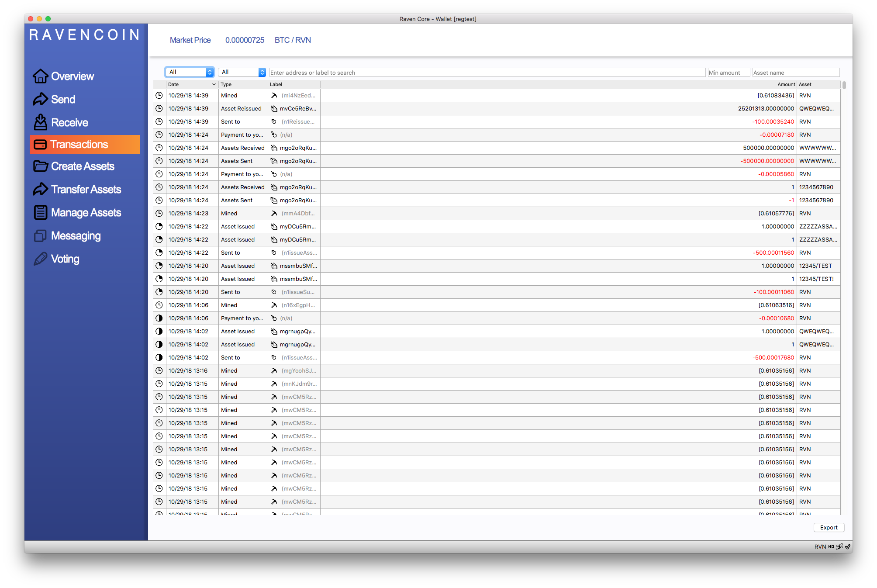Click the HD wallet status icon
This screenshot has width=877, height=588.
831,546
